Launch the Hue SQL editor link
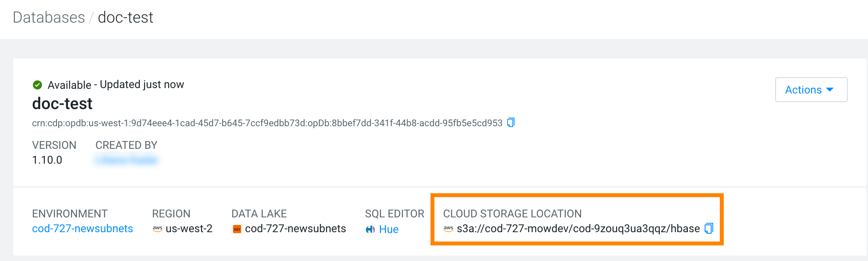Screen dimensions: 868x261 point(389,229)
